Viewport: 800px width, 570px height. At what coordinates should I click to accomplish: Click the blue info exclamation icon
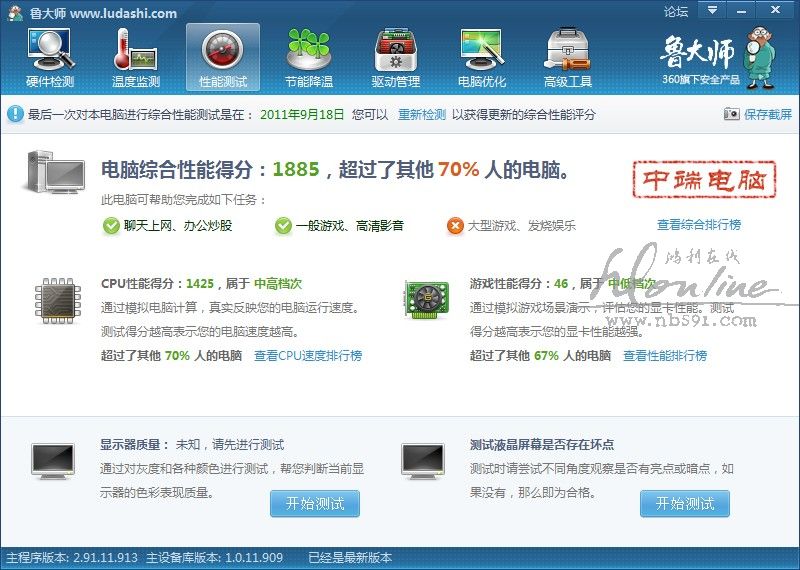coord(15,114)
